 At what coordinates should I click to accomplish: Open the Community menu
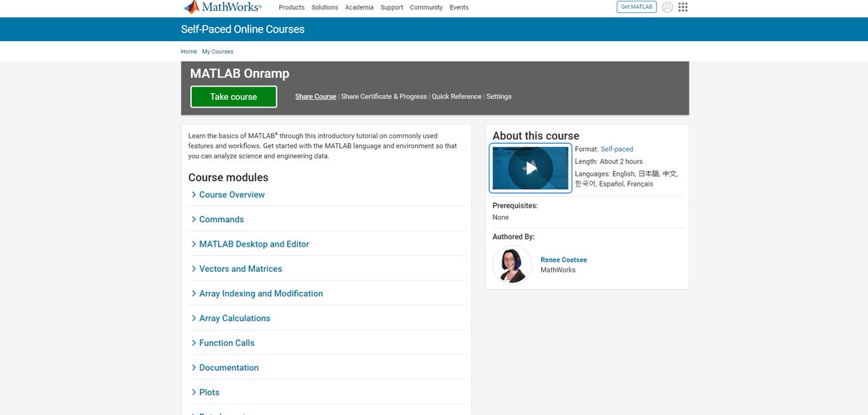pyautogui.click(x=426, y=7)
